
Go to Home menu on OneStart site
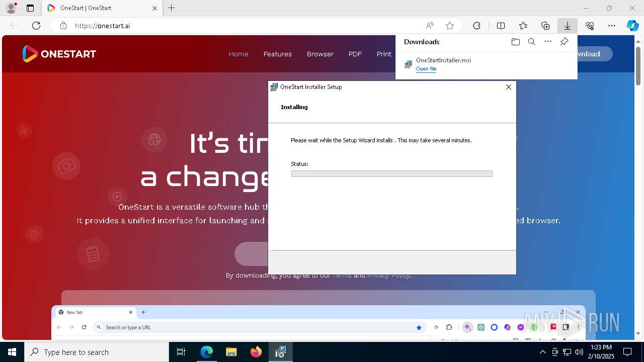coord(238,54)
